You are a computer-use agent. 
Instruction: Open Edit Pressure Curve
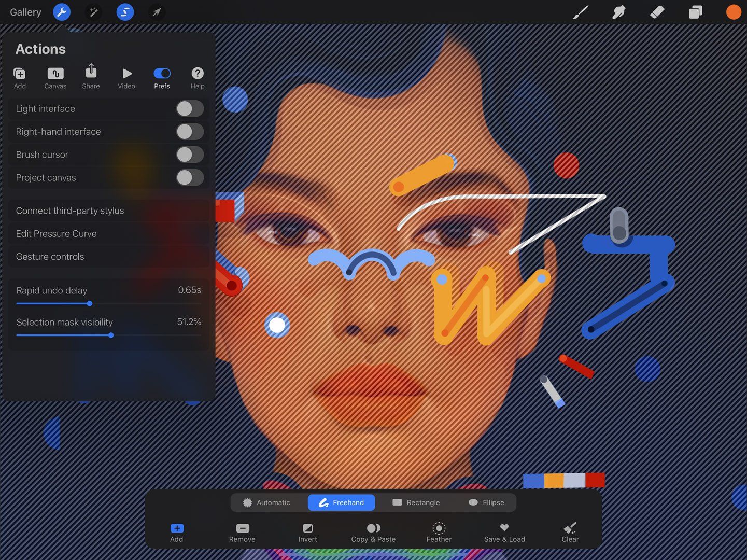56,233
